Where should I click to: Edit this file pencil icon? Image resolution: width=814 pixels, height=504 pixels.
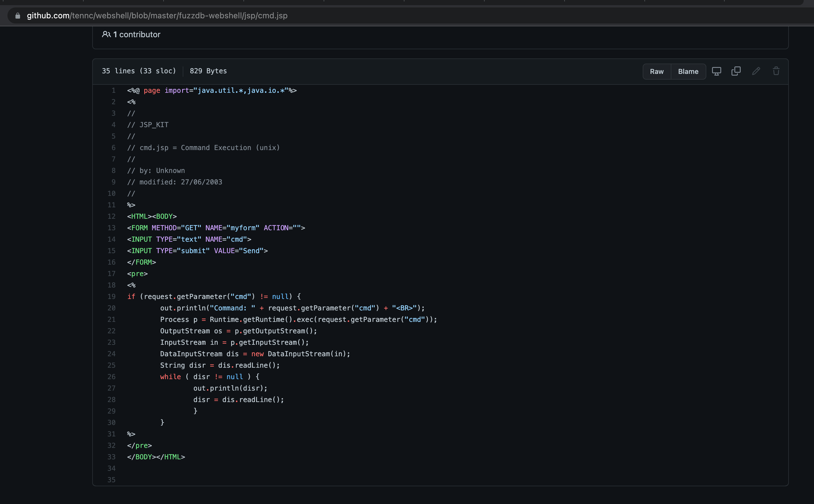tap(756, 71)
